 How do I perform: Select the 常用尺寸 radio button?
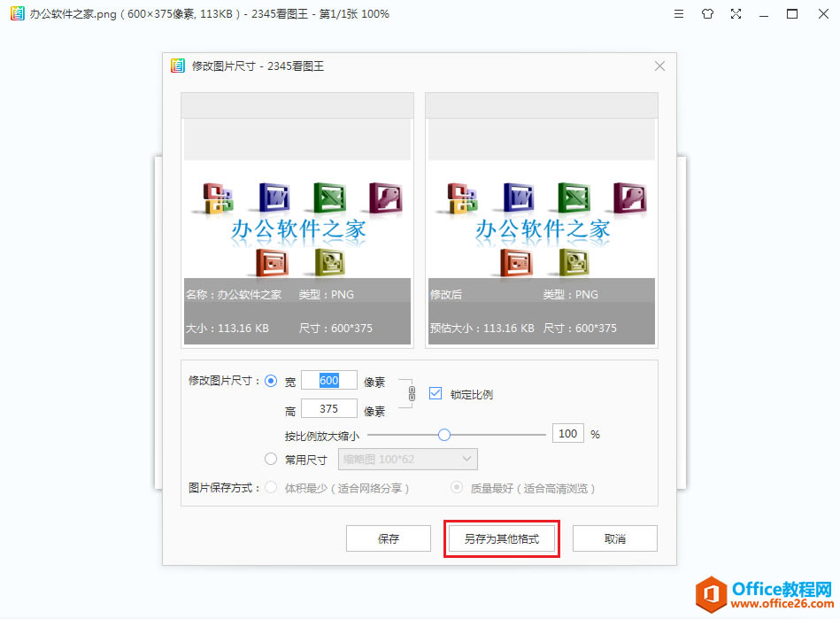click(271, 459)
